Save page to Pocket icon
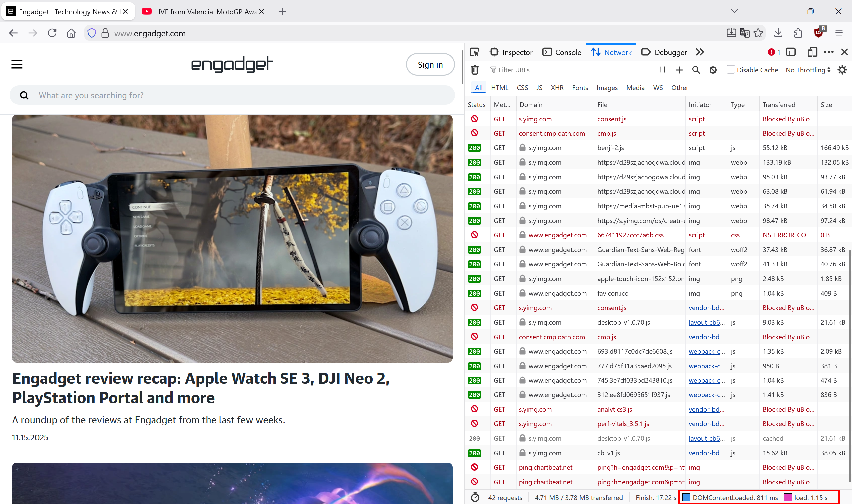 coord(731,33)
